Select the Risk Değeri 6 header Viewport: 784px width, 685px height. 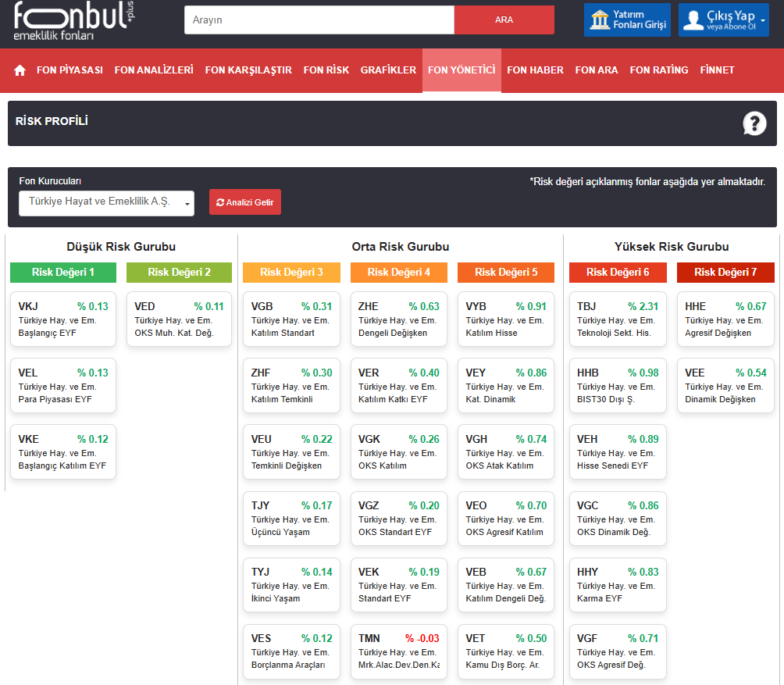[x=618, y=273]
